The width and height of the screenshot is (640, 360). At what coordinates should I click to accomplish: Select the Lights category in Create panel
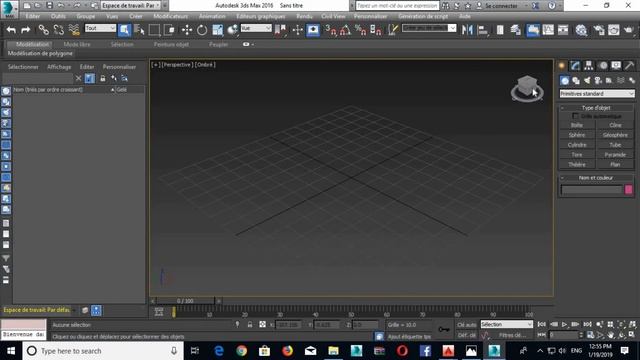pyautogui.click(x=587, y=80)
